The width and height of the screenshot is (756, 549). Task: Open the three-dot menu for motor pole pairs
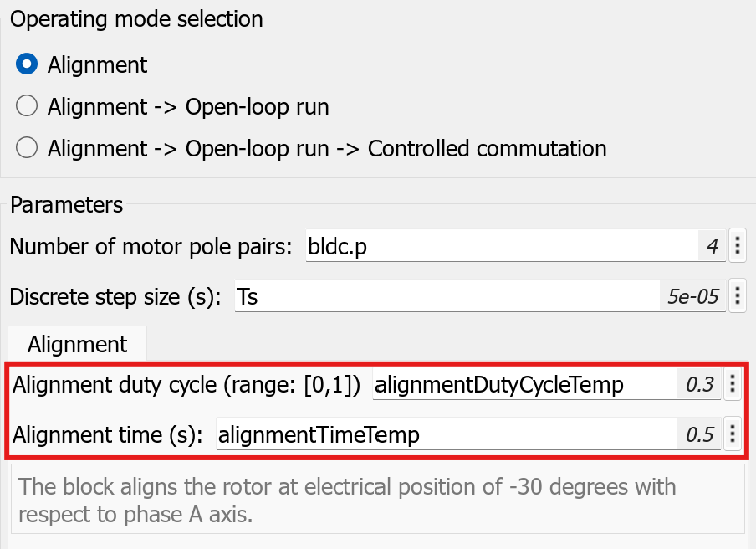click(737, 247)
